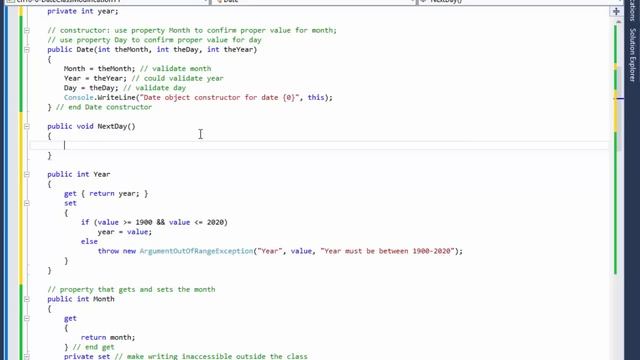Image resolution: width=640 pixels, height=360 pixels.
Task: Collapse the Month property outlining toggle
Action: pos(27,299)
